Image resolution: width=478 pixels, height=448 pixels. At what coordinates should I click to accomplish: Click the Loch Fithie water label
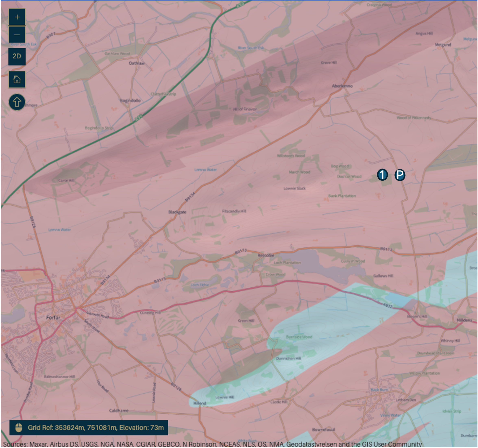point(200,285)
